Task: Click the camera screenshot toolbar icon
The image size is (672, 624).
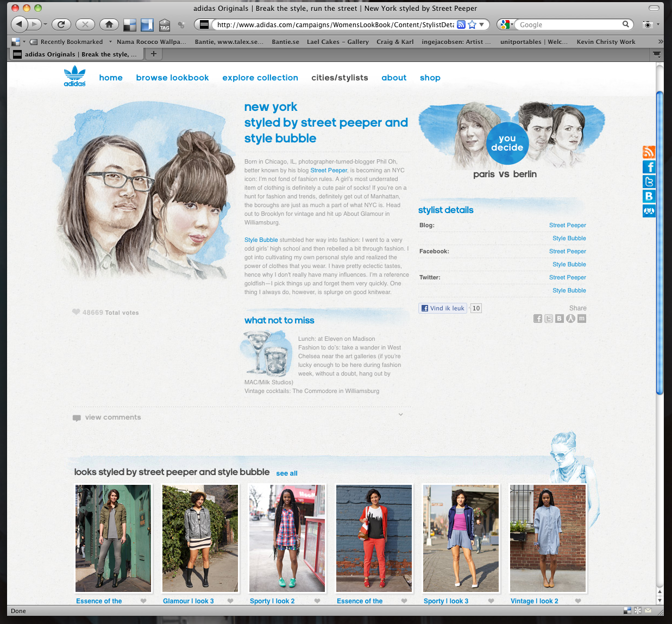Action: coord(648,24)
